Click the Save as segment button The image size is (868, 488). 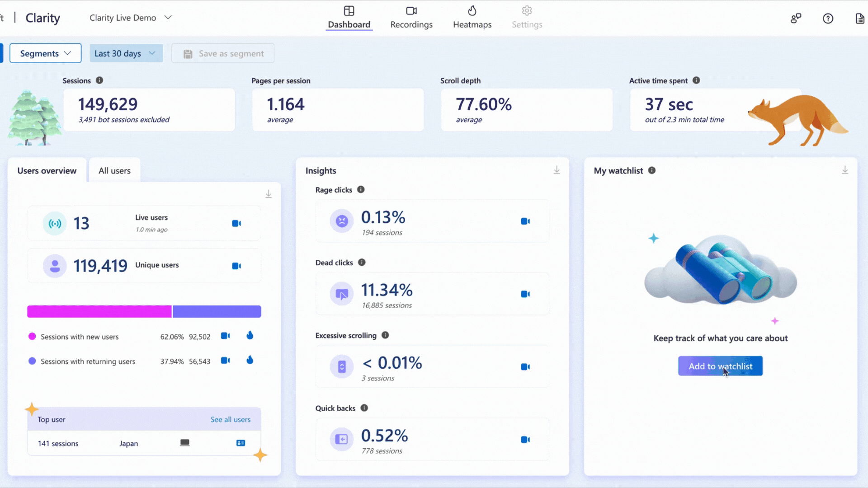click(x=223, y=53)
